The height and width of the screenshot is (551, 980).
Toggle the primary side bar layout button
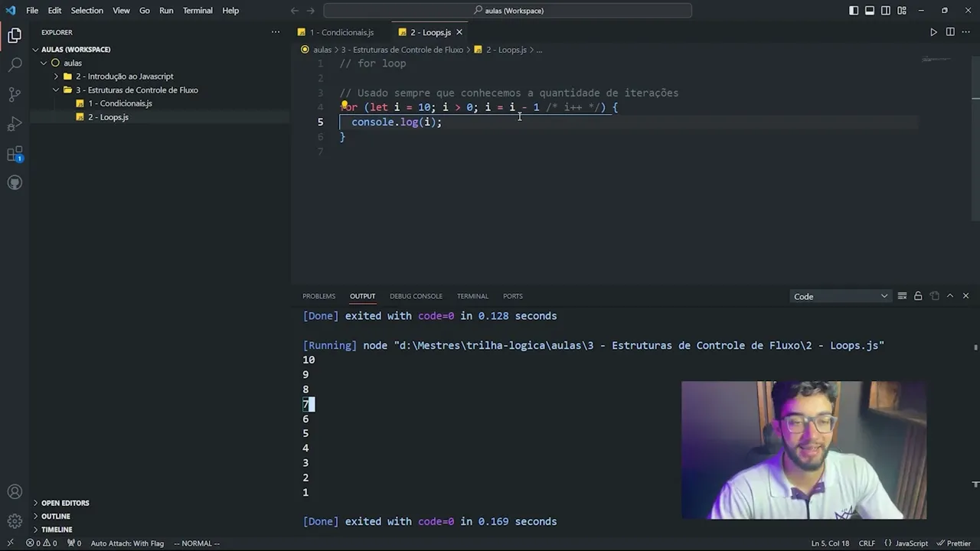[854, 11]
